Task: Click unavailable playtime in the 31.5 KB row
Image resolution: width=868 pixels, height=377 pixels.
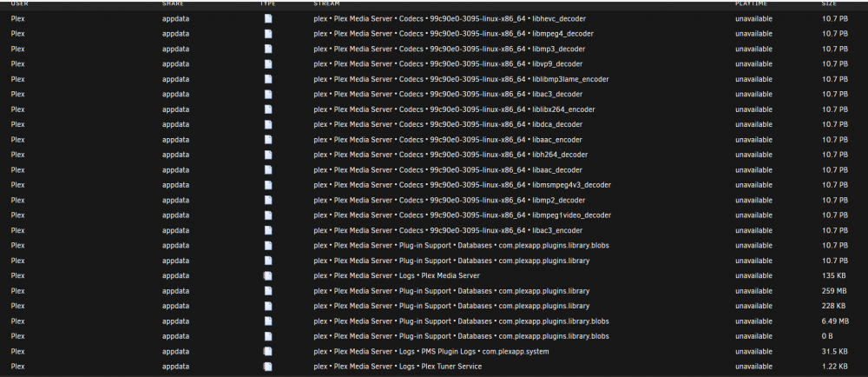Action: pyautogui.click(x=753, y=351)
